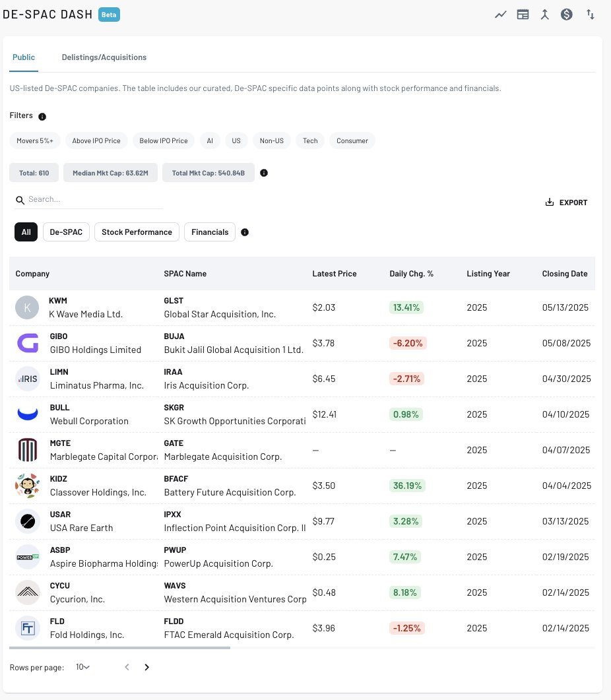The image size is (611, 700).
Task: Click Bukit Jalil Global Acquisition 1 Ltd.
Action: [234, 350]
